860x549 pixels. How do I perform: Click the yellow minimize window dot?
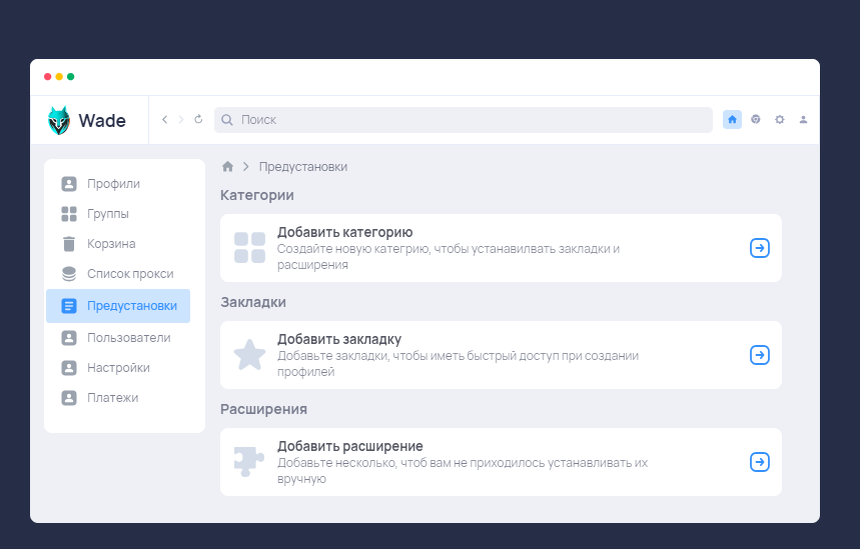(59, 76)
